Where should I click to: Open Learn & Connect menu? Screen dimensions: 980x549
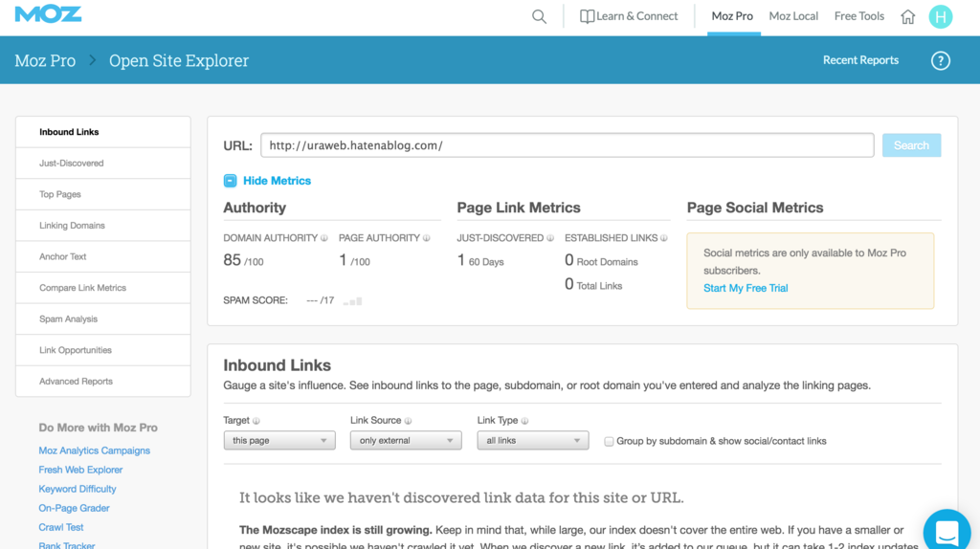629,16
